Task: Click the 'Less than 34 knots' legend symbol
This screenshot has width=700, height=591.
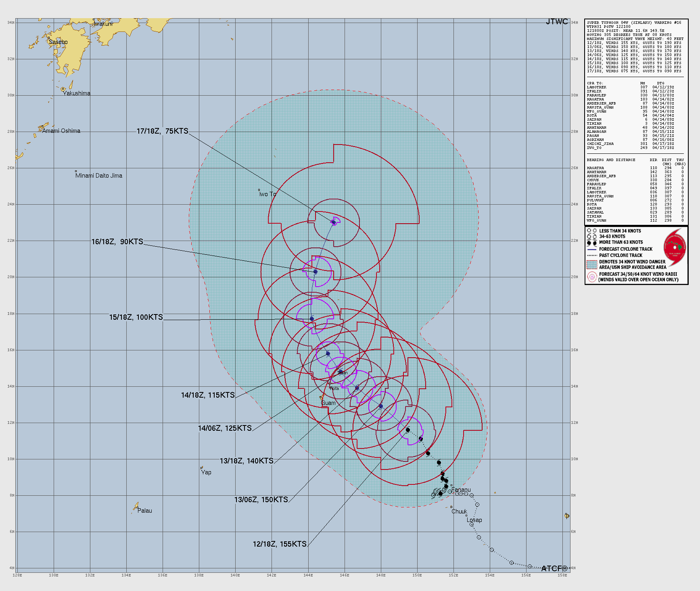Action: pos(591,231)
